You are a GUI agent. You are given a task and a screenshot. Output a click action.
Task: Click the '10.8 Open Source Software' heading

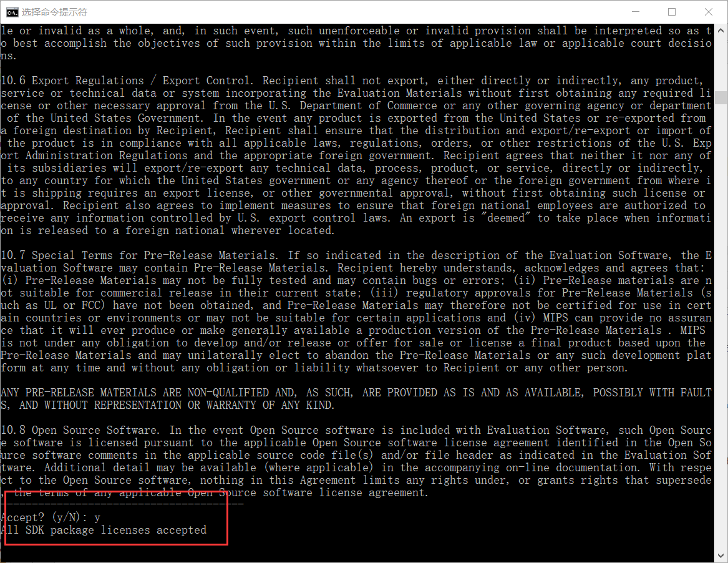coord(80,429)
